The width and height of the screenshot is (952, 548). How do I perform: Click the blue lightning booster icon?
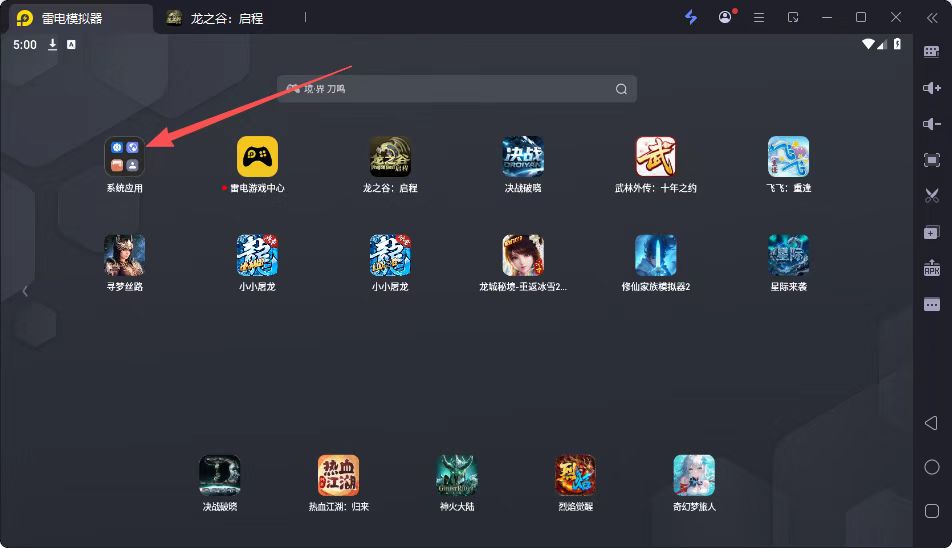tap(691, 17)
